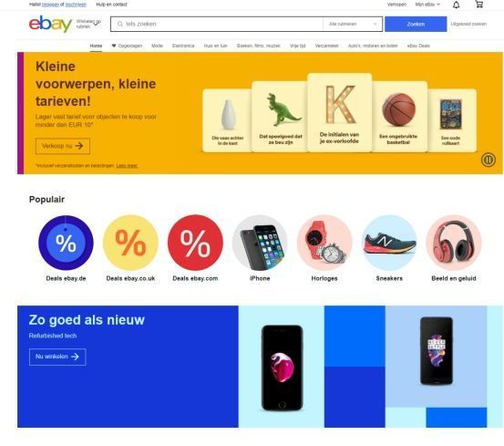Expand the Alle rubrieken category dropdown
Screen dimensions: 504x446
tap(353, 24)
